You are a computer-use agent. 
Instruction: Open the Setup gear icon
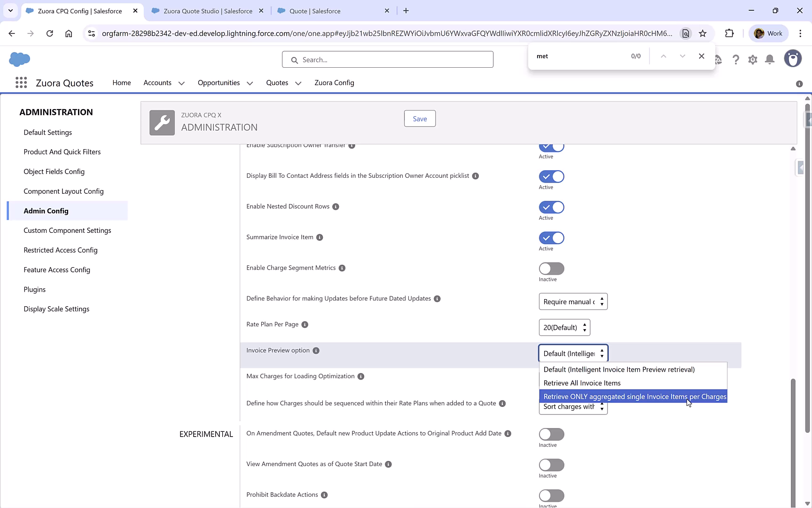[752, 59]
